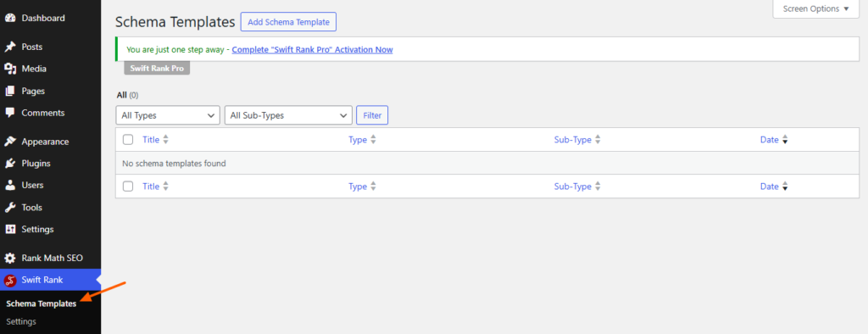Open Complete Swift Rank Pro Activation link
The height and width of the screenshot is (334, 868).
pyautogui.click(x=312, y=49)
